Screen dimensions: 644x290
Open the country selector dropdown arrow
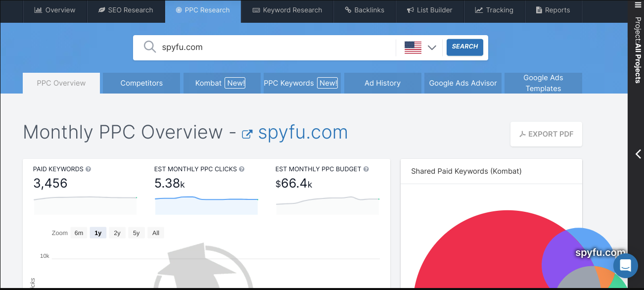432,48
